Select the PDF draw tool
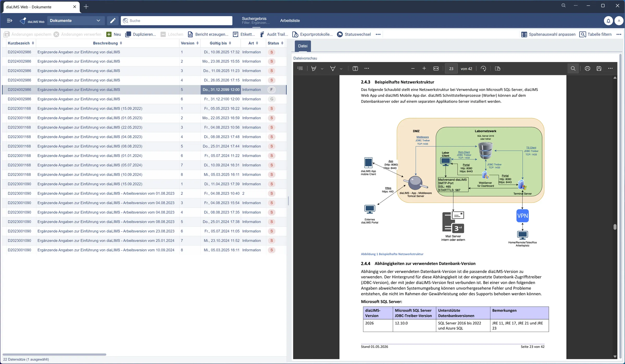Viewport: 625px width, 364px height. tap(333, 68)
